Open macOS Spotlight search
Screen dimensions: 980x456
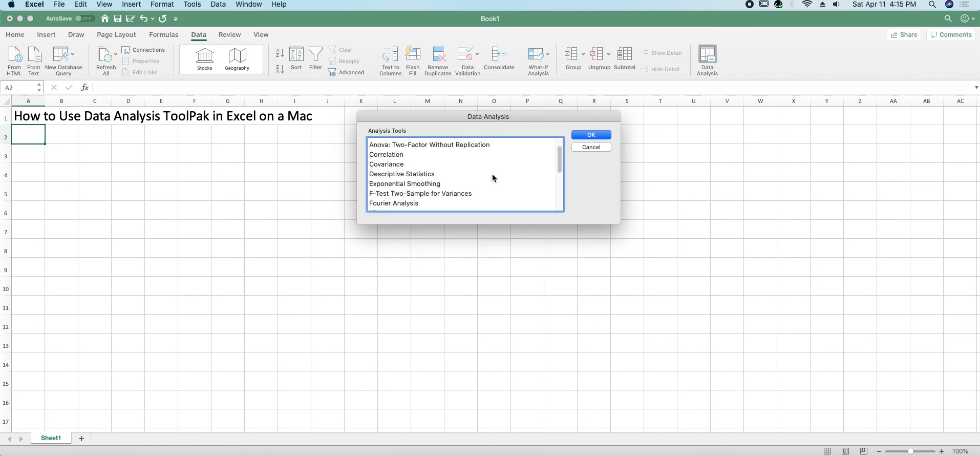point(932,5)
